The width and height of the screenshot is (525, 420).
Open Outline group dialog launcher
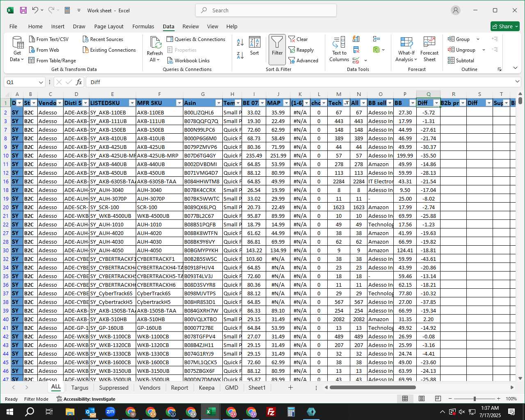coord(500,69)
